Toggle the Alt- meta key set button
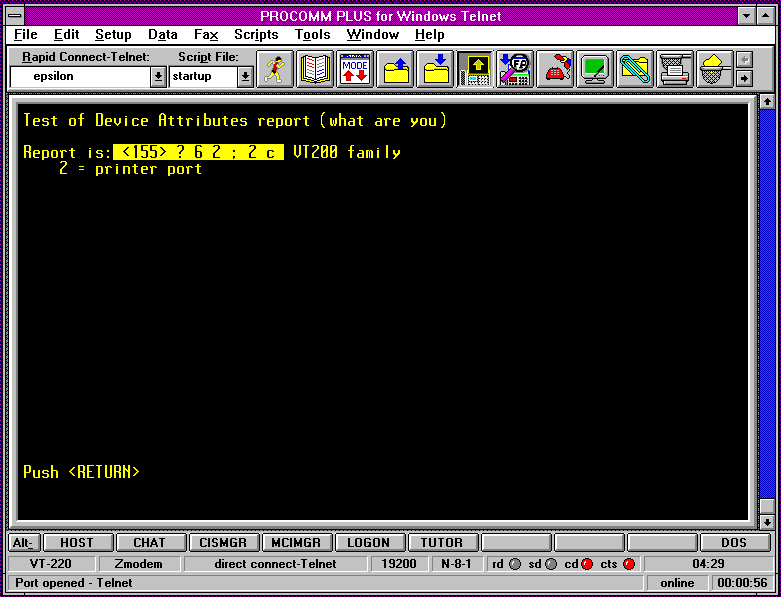The image size is (781, 597). (x=23, y=542)
